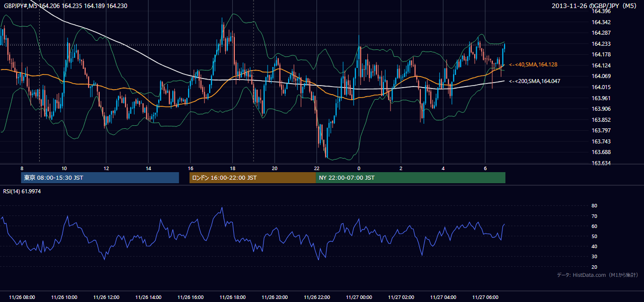The height and width of the screenshot is (302, 644).
Task: Click hour label 18 under the price chart
Action: pyautogui.click(x=232, y=168)
